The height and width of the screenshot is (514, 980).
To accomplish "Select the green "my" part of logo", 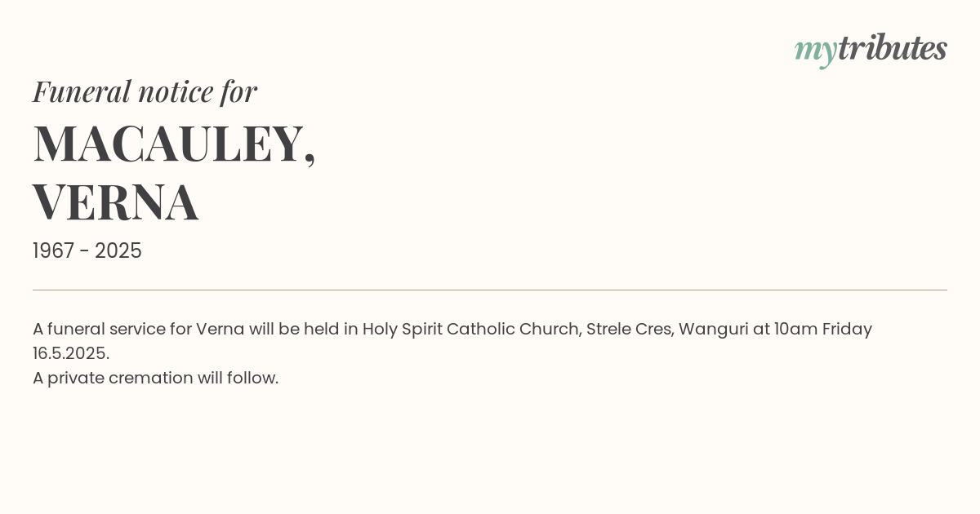I will tap(816, 51).
